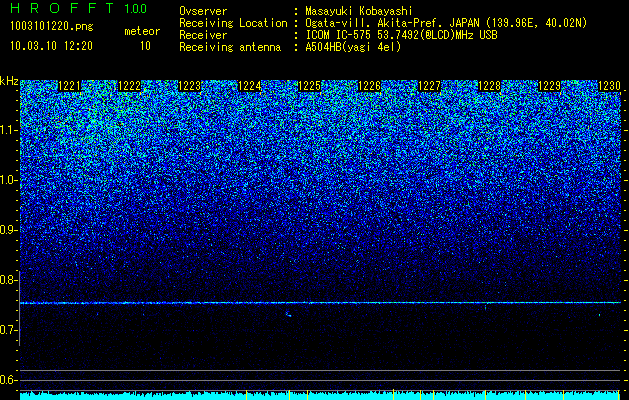Screen dimensions: 629x400
Task: Click the 0.9 frequency axis label
Action: tap(8, 230)
